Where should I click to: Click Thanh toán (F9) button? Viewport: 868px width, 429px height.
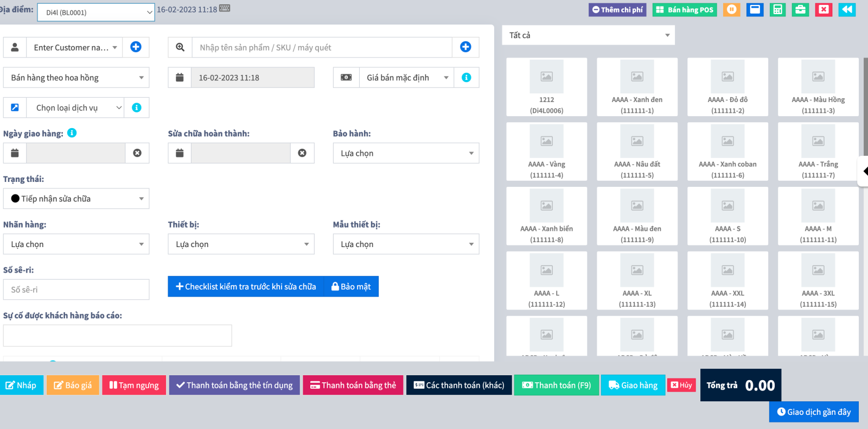tap(556, 385)
